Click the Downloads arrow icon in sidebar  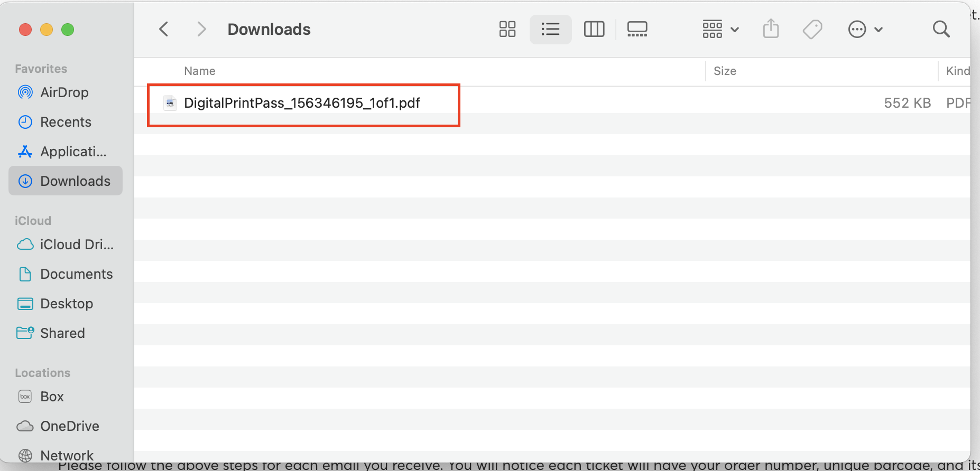[x=25, y=181]
